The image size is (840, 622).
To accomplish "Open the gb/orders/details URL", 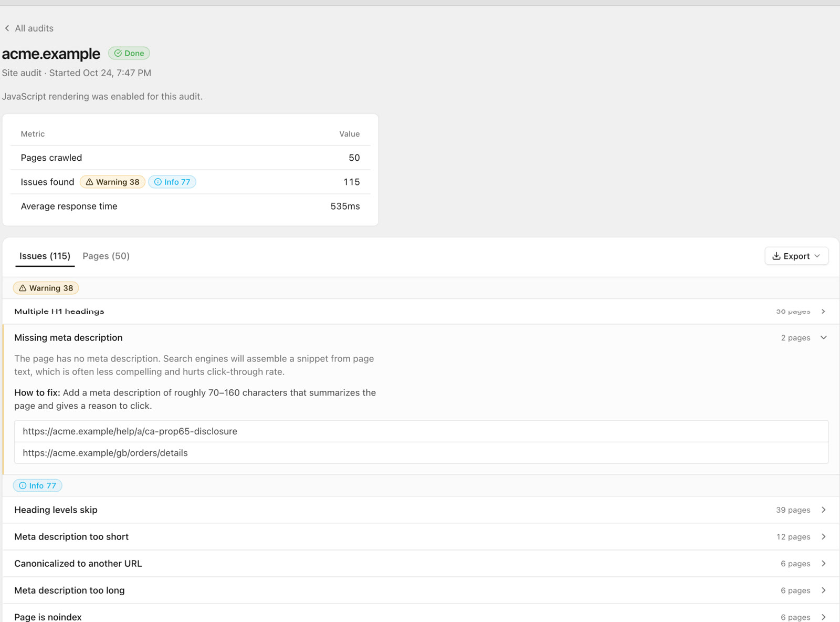I will (421, 453).
